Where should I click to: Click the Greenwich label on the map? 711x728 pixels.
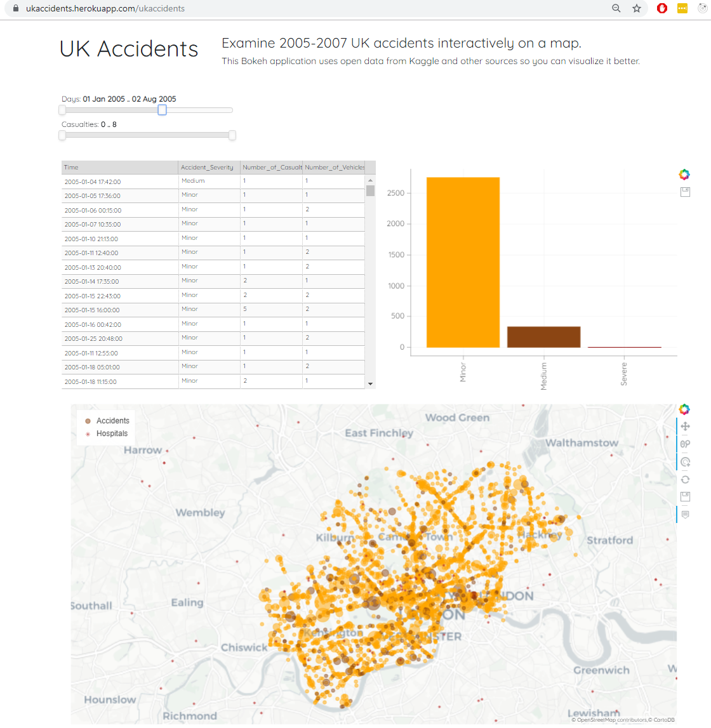601,670
